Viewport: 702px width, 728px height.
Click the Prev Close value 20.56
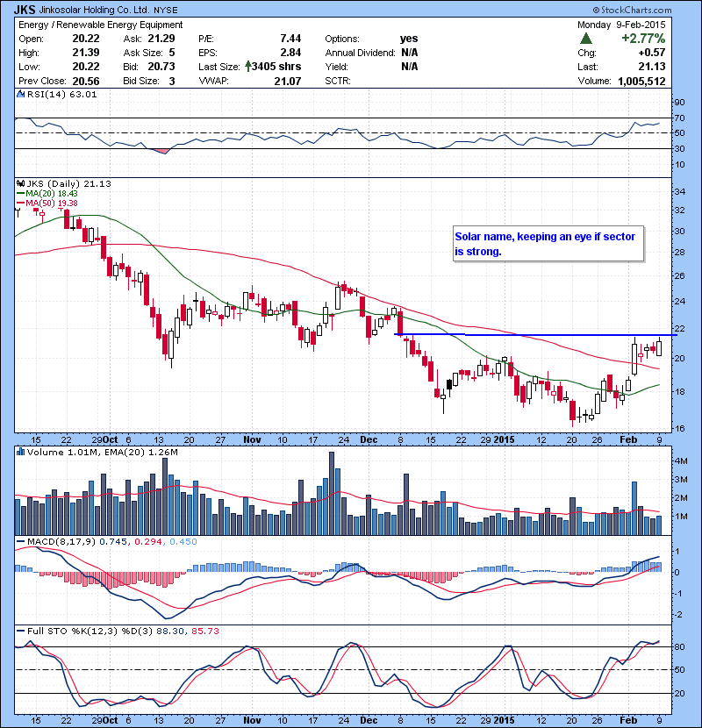point(86,82)
